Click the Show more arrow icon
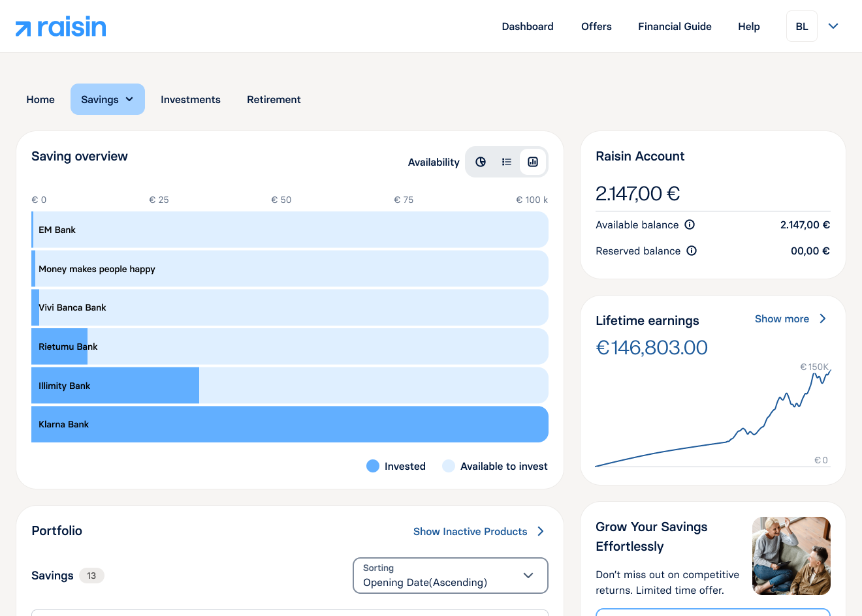This screenshot has width=862, height=616. [x=823, y=318]
